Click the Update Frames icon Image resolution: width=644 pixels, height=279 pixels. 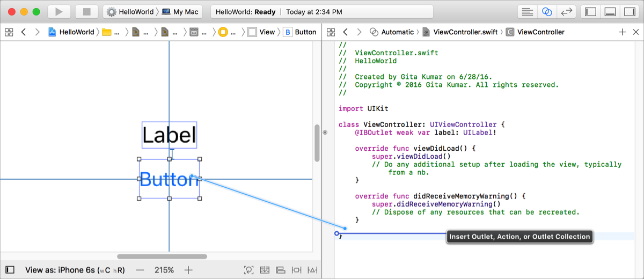248,270
